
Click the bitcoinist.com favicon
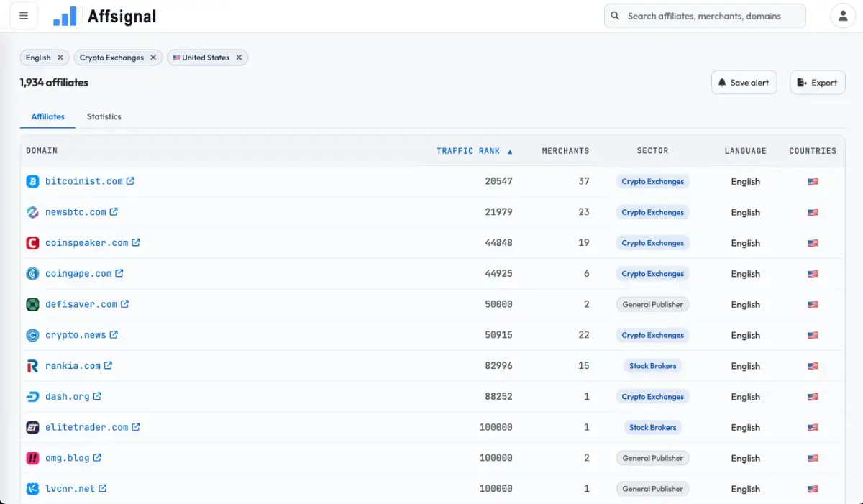[x=32, y=182]
